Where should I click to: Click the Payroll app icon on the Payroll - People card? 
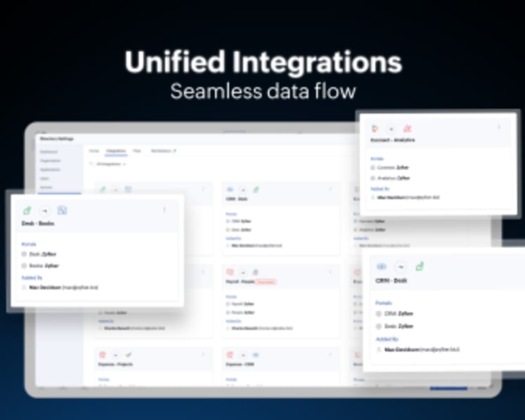click(x=230, y=272)
